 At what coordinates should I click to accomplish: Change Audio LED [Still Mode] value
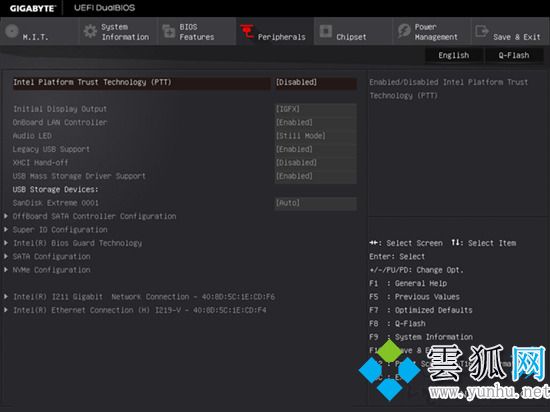[316, 136]
